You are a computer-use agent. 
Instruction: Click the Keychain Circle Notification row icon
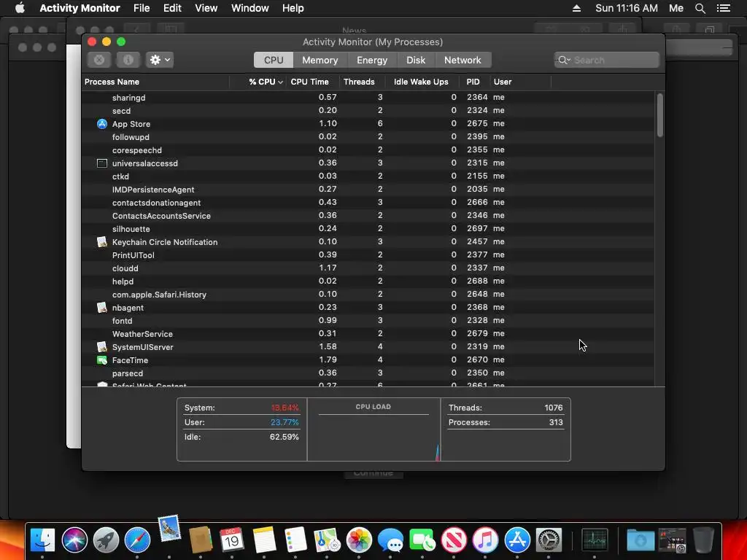point(102,242)
